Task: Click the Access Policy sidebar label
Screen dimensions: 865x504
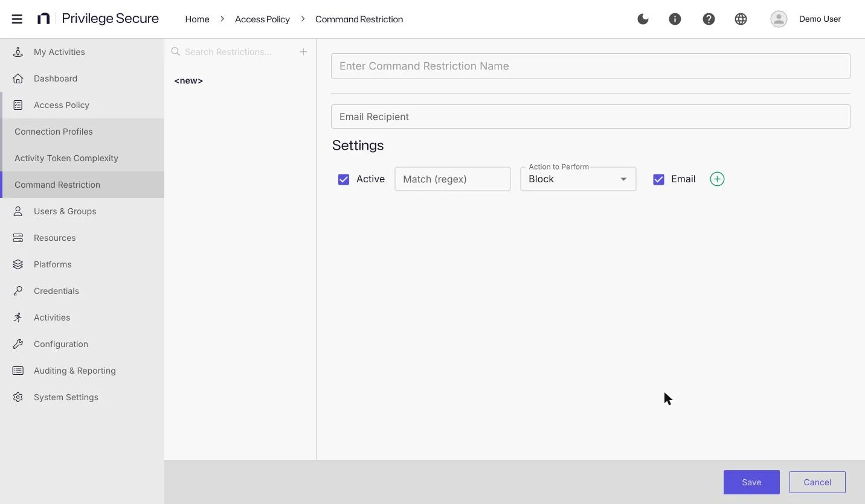Action: pos(62,105)
